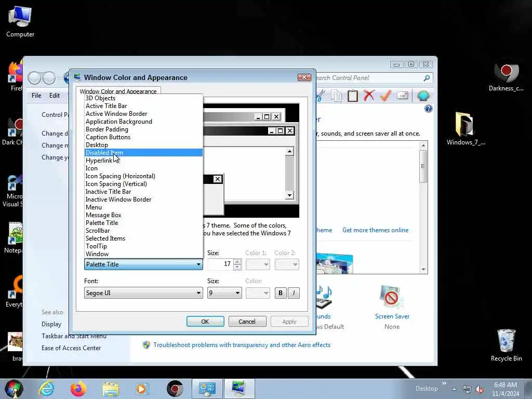Image resolution: width=532 pixels, height=399 pixels.
Task: Select Icon Spacing (Horizontal) entry
Action: tap(143, 176)
